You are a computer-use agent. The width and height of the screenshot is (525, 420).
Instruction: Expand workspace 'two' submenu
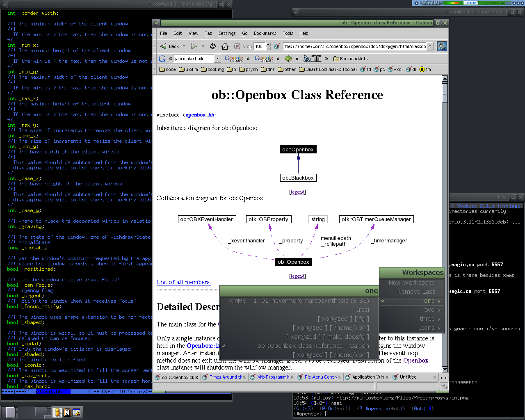coord(411,310)
